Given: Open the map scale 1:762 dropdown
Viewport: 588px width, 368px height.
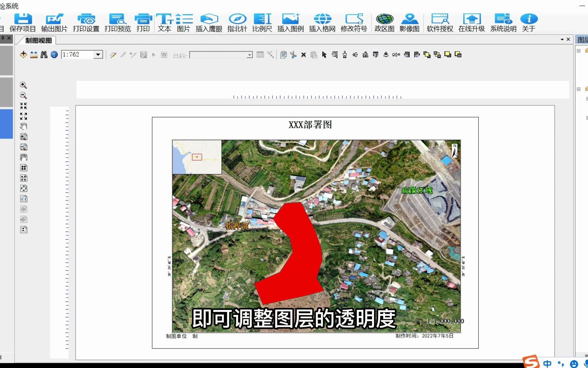Looking at the screenshot, I should (98, 55).
